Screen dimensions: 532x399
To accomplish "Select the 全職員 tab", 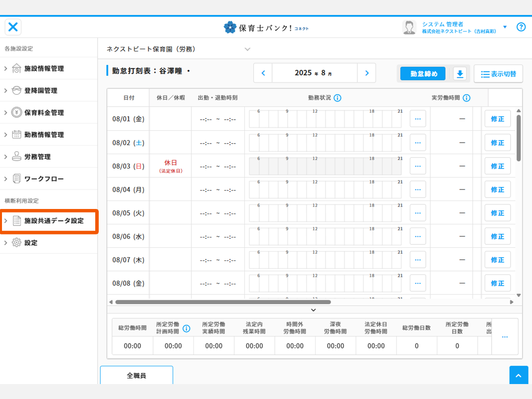I will 136,376.
